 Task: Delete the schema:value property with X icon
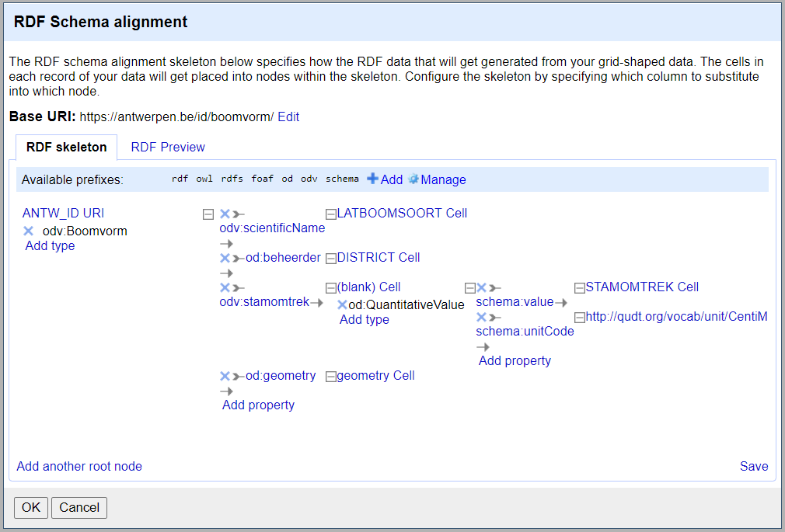click(481, 287)
